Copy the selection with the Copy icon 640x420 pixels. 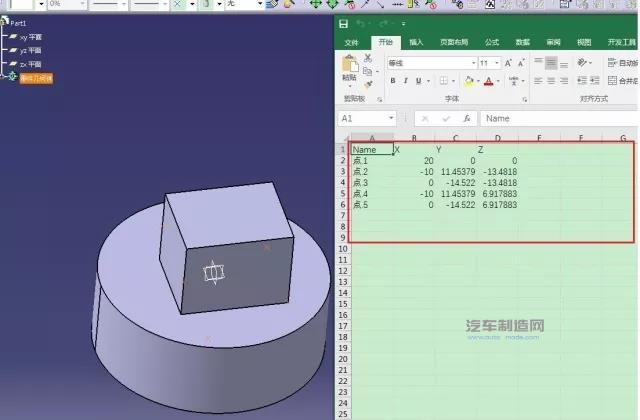367,71
